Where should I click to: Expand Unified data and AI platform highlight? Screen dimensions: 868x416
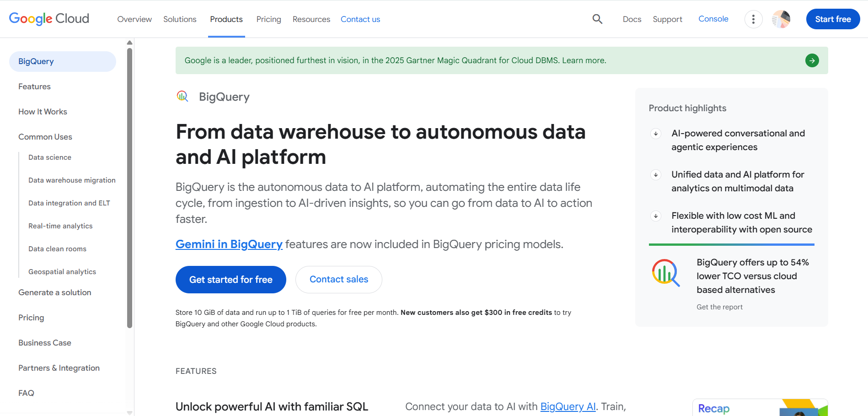point(656,175)
